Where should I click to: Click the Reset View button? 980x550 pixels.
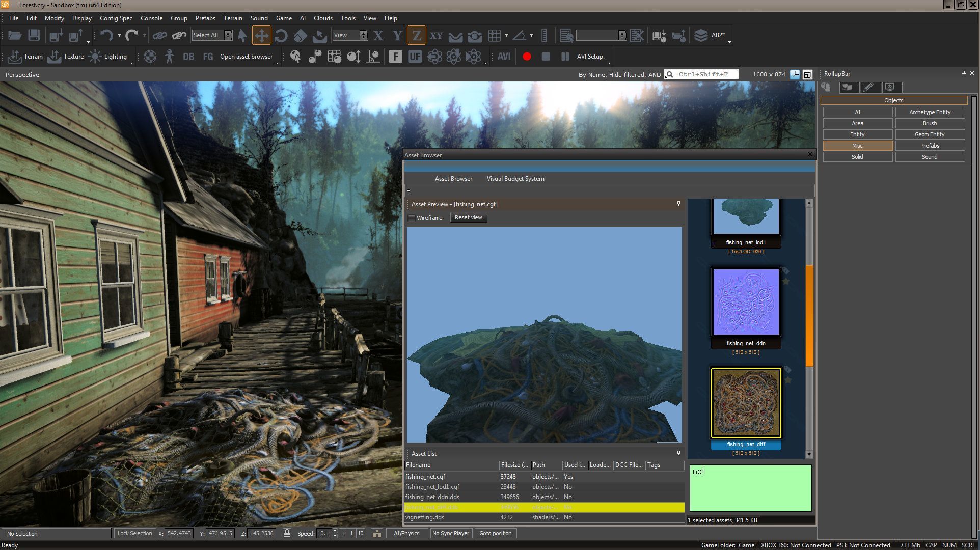pos(467,217)
